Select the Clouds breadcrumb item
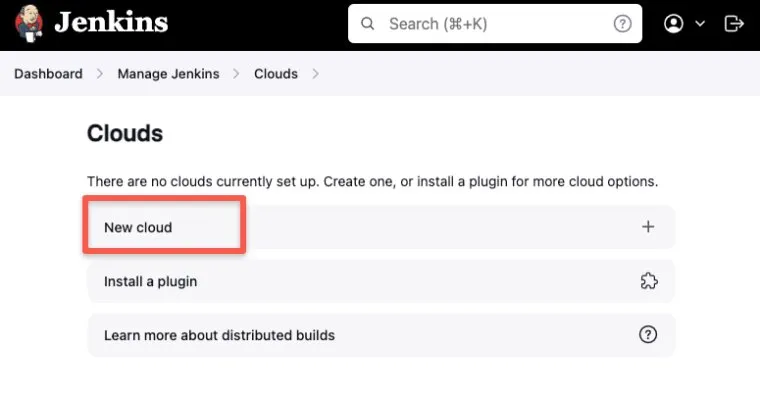This screenshot has height=401, width=760. pyautogui.click(x=276, y=74)
